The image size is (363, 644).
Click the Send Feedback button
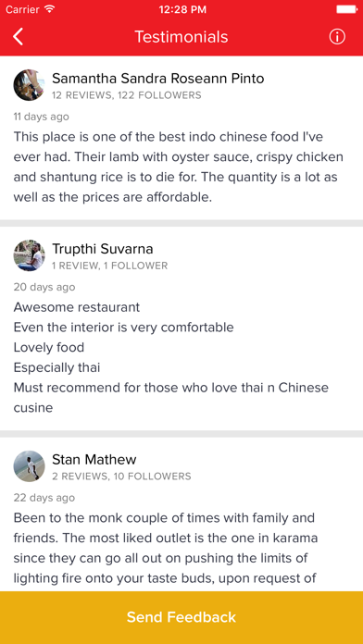tap(181, 617)
